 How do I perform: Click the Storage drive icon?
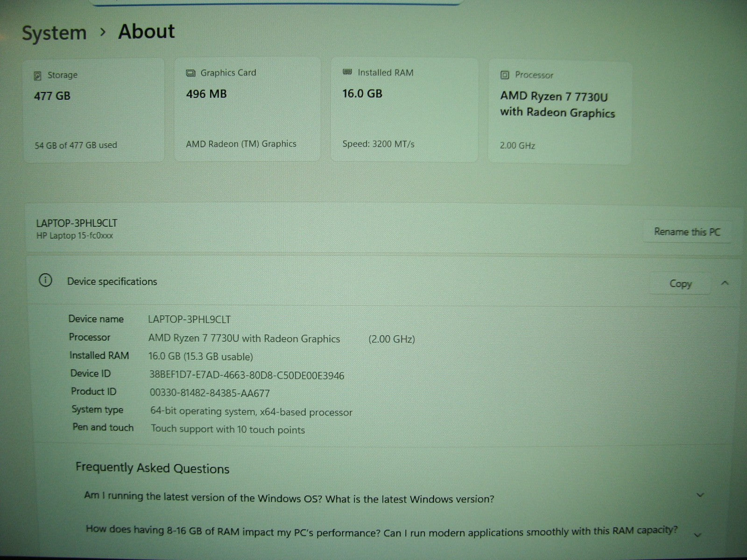[x=38, y=76]
